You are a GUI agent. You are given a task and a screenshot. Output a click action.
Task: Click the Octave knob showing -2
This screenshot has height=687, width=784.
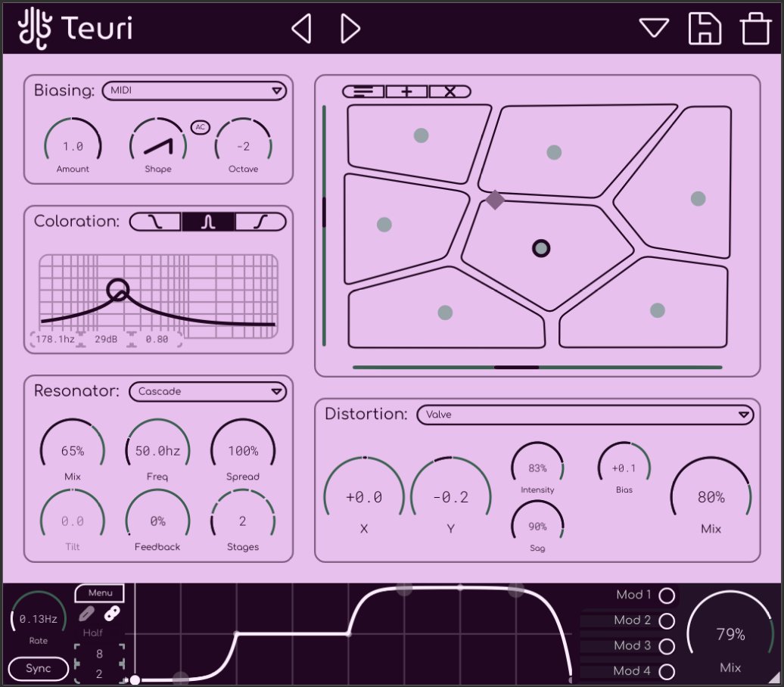pyautogui.click(x=243, y=141)
